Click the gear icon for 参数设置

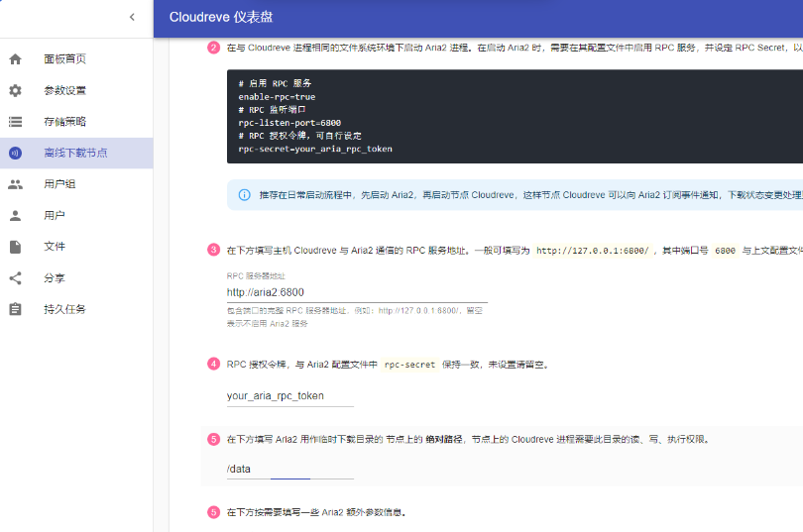pos(15,91)
